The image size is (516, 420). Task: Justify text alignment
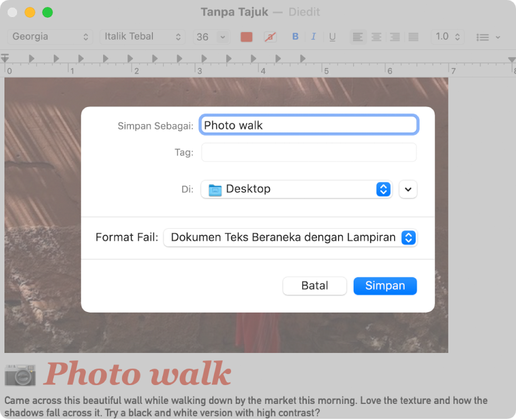(x=413, y=37)
